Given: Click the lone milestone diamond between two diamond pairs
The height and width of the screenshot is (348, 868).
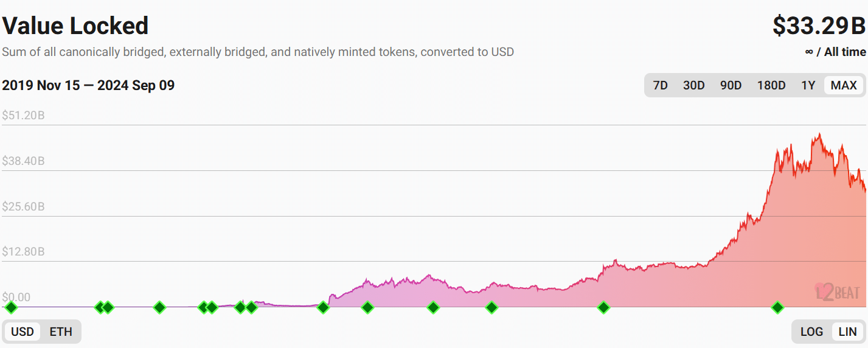Looking at the screenshot, I should (159, 307).
